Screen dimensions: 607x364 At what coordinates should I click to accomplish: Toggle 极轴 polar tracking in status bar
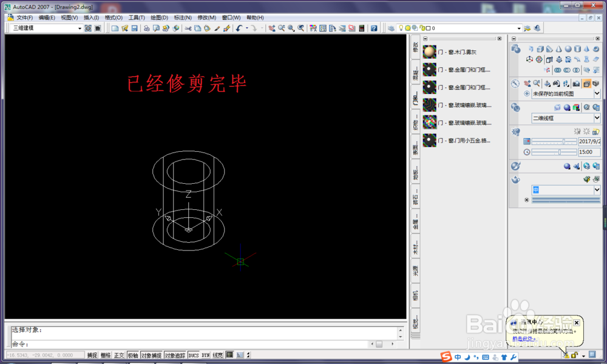click(133, 355)
